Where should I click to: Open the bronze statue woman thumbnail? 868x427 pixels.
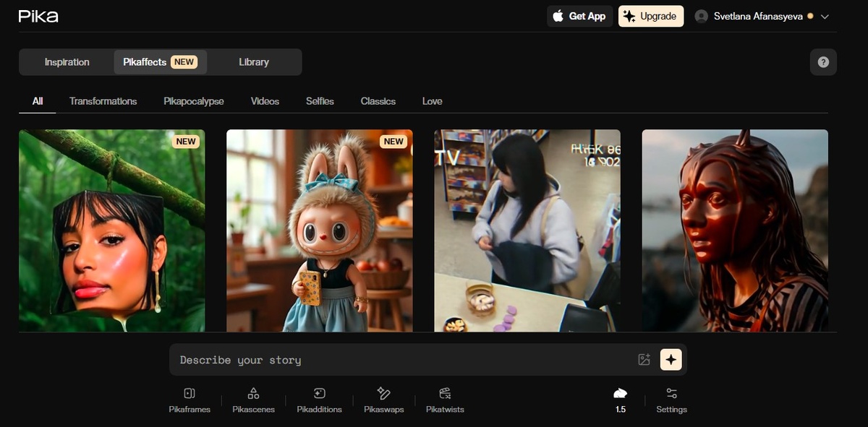tap(735, 230)
